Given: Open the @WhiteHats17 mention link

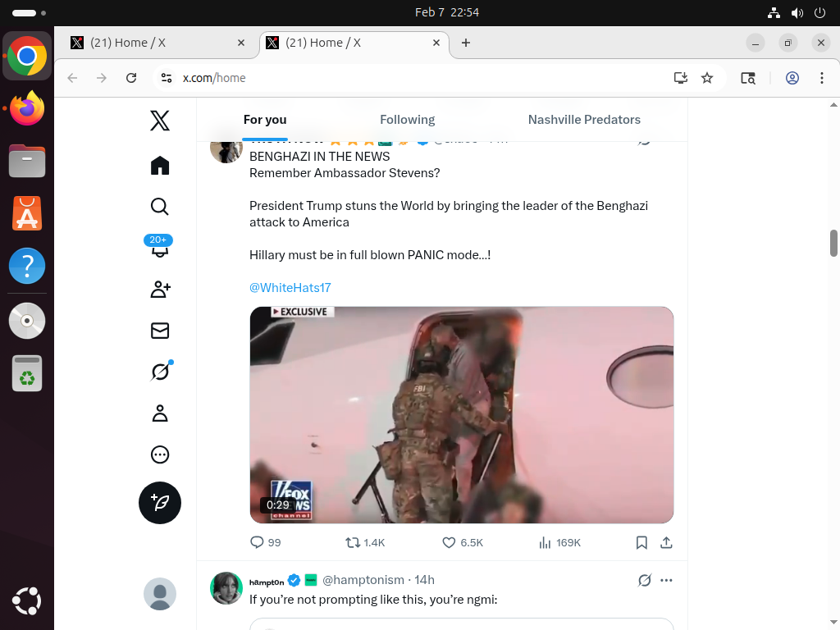Looking at the screenshot, I should 290,288.
